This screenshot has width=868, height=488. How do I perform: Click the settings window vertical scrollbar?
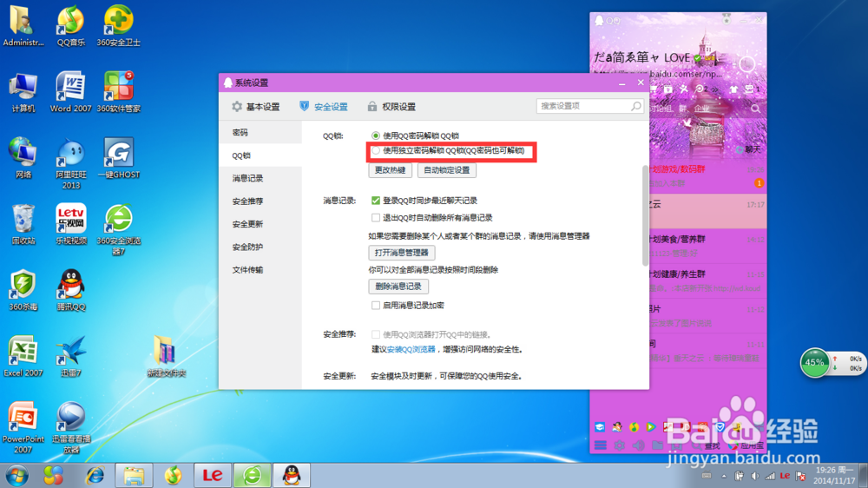[645, 215]
